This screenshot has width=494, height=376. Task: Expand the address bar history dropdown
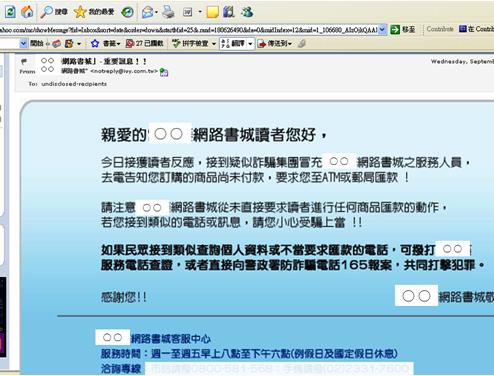pos(383,30)
